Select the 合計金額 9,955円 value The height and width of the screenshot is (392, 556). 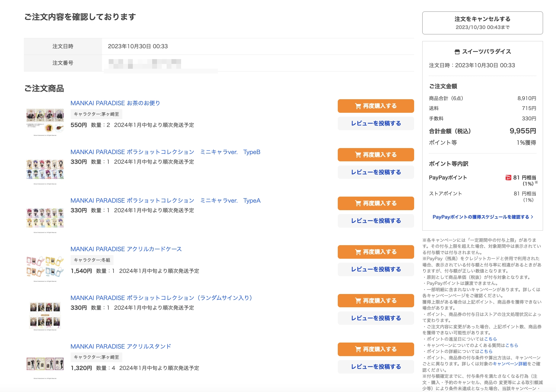(x=523, y=131)
